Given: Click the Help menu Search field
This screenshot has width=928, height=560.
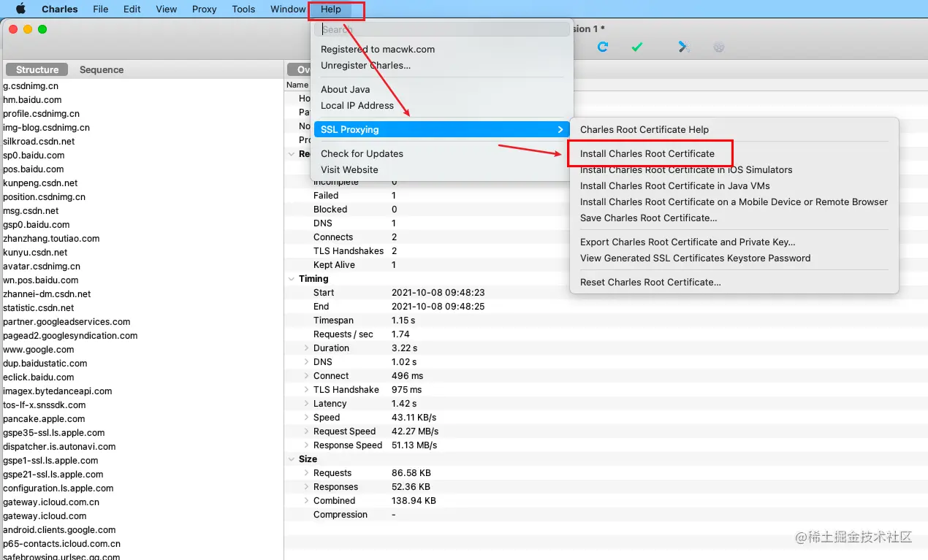Looking at the screenshot, I should [x=442, y=29].
